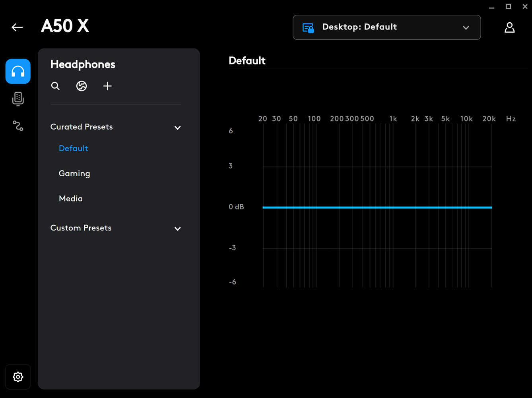Select the Default preset
The height and width of the screenshot is (398, 532).
pos(74,148)
